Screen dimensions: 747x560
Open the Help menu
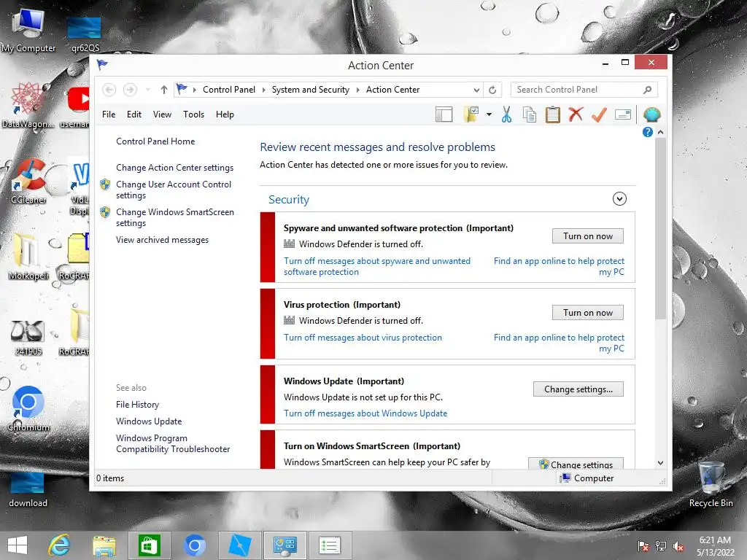coord(225,114)
